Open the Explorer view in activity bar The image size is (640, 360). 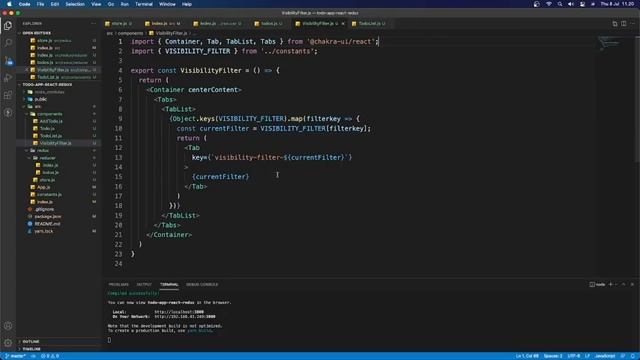pos(8,25)
